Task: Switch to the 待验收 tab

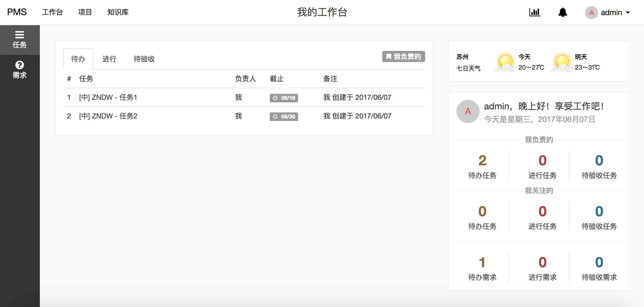Action: tap(144, 59)
